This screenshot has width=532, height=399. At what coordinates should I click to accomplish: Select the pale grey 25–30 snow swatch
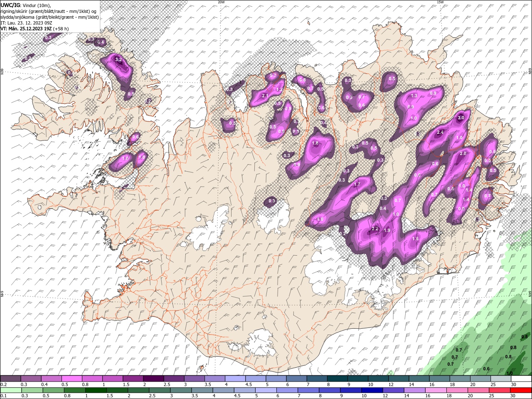(x=501, y=379)
